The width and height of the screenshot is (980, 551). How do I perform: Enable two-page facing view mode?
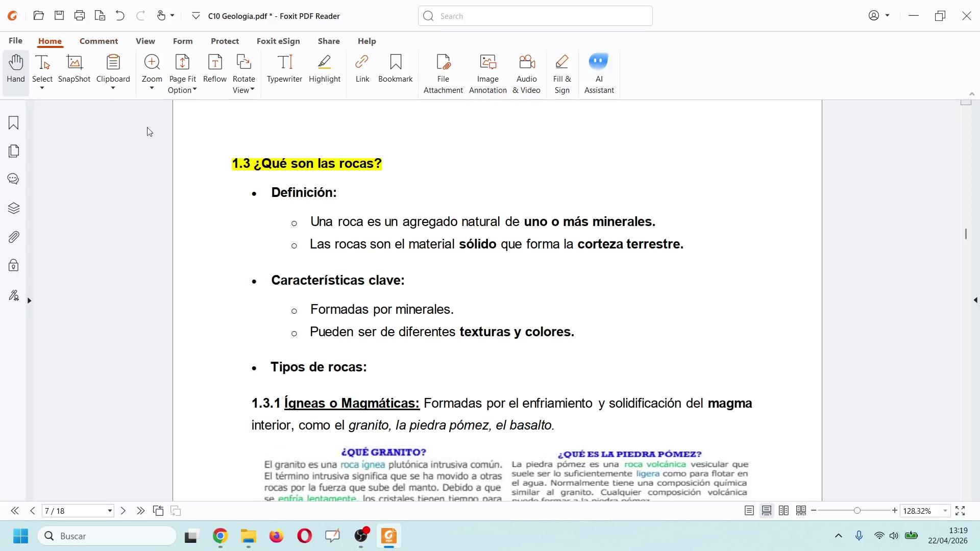click(783, 511)
